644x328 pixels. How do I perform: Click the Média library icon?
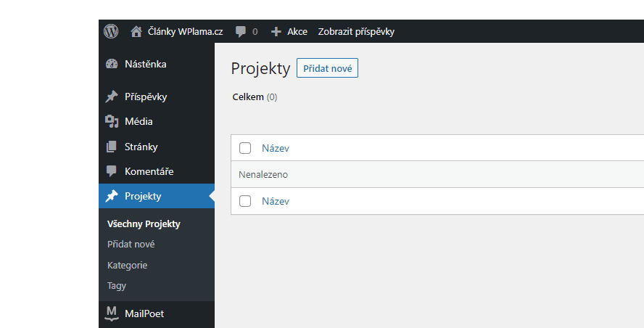(x=111, y=122)
